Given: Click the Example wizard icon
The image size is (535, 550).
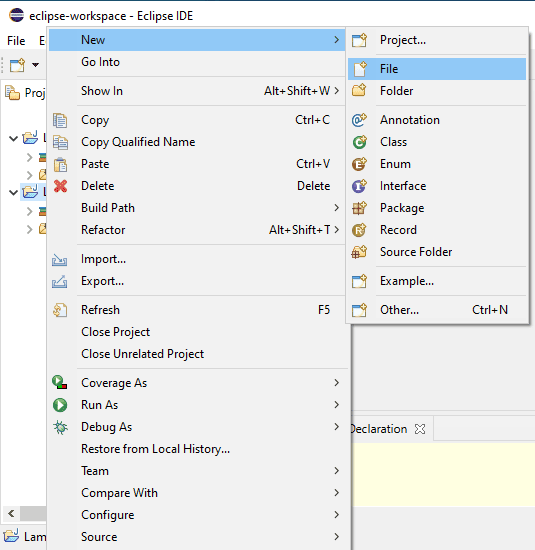Looking at the screenshot, I should (x=359, y=281).
